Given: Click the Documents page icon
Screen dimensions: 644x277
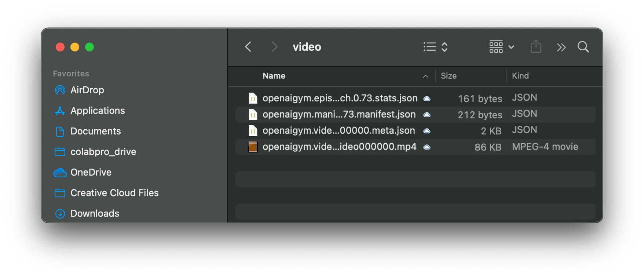Looking at the screenshot, I should (x=60, y=131).
